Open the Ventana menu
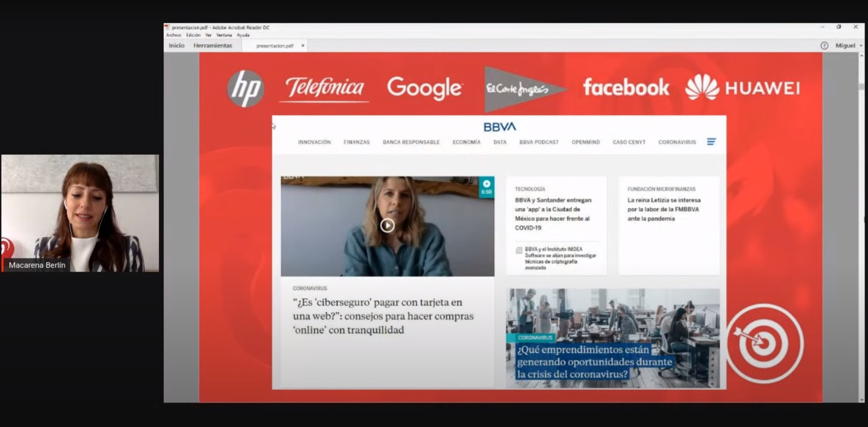This screenshot has height=427, width=868. point(224,35)
